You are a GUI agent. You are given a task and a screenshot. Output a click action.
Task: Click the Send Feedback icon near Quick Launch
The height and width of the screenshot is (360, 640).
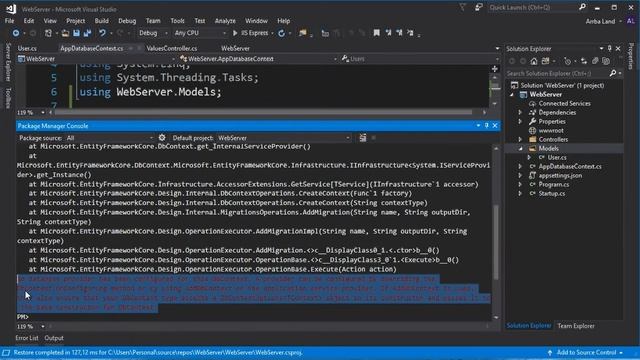click(x=478, y=7)
